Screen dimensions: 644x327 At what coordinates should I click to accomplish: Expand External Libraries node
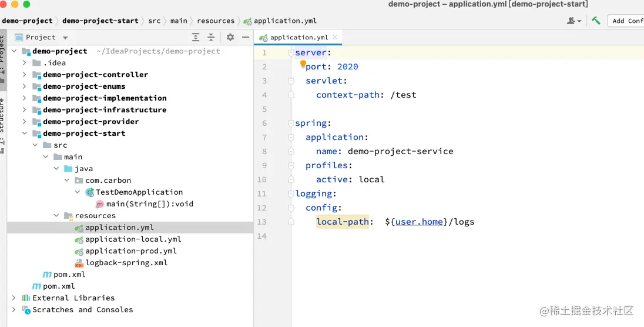coord(14,298)
